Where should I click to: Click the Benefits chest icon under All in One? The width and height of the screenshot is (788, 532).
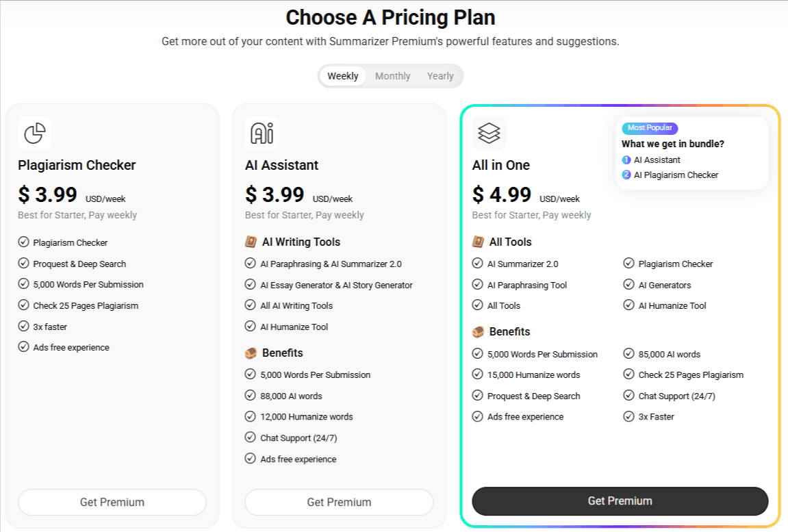[x=478, y=332]
